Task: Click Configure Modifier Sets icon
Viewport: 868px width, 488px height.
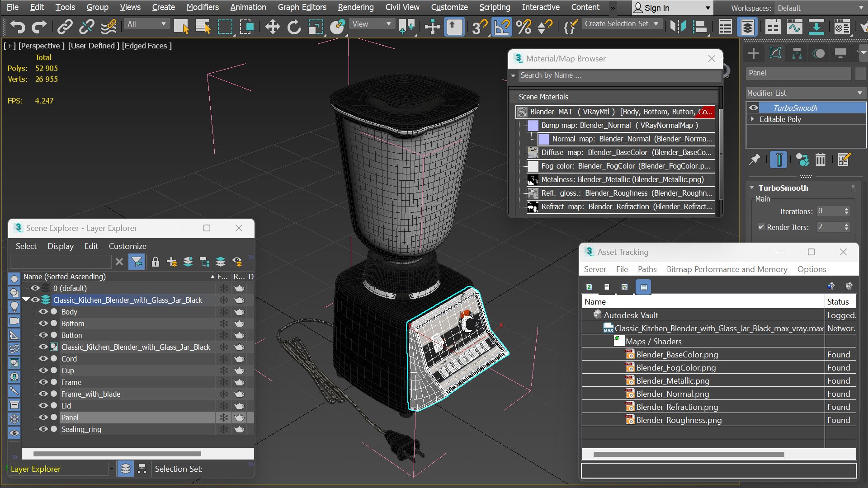Action: pyautogui.click(x=844, y=160)
